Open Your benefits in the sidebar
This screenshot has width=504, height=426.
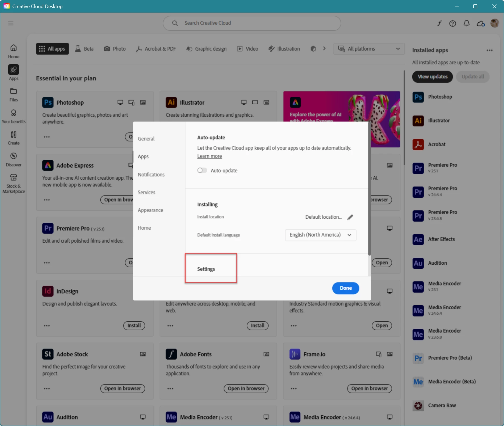13,116
